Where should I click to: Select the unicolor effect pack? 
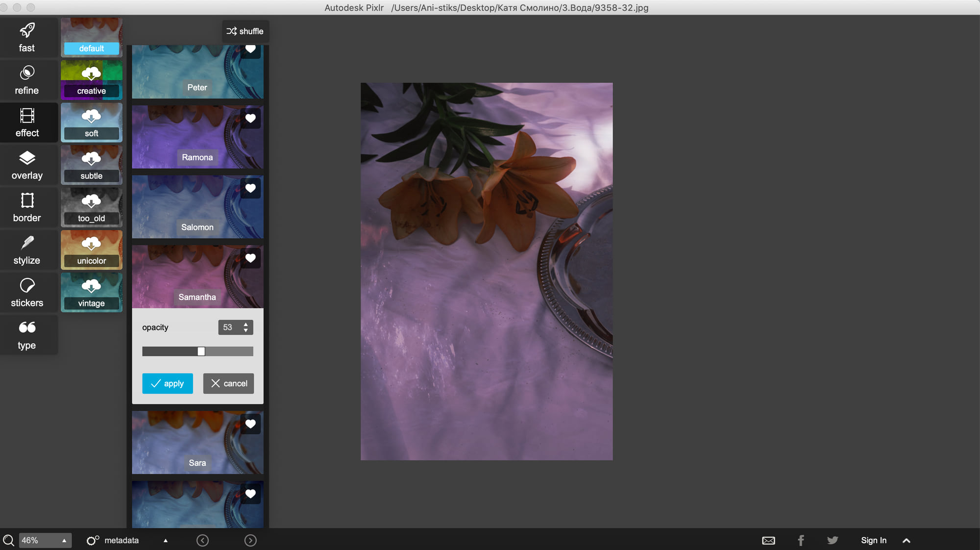(x=92, y=250)
